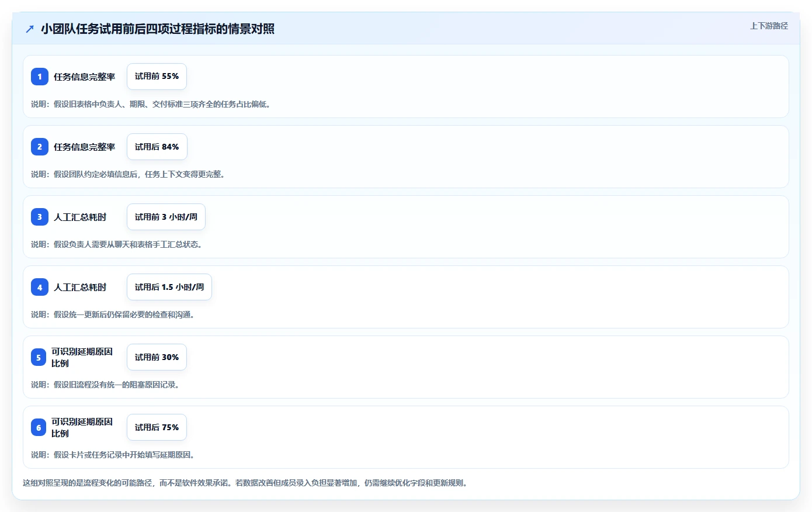Select the 试用前 3 小时/周 chip
Screen dimensions: 812x512
point(166,217)
